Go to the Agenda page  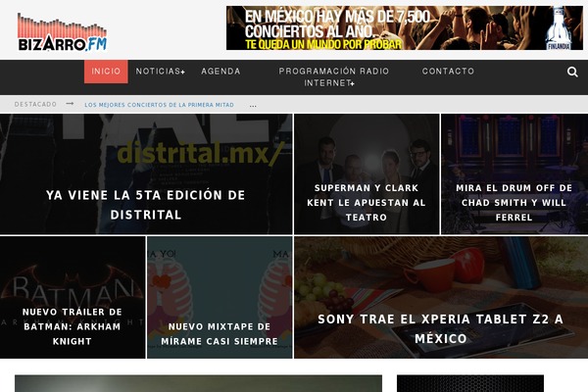220,72
